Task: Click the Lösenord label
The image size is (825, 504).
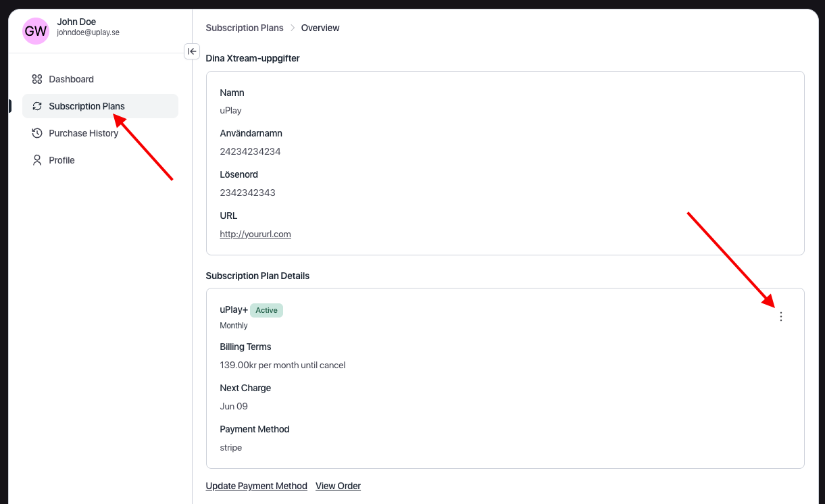Action: point(239,174)
